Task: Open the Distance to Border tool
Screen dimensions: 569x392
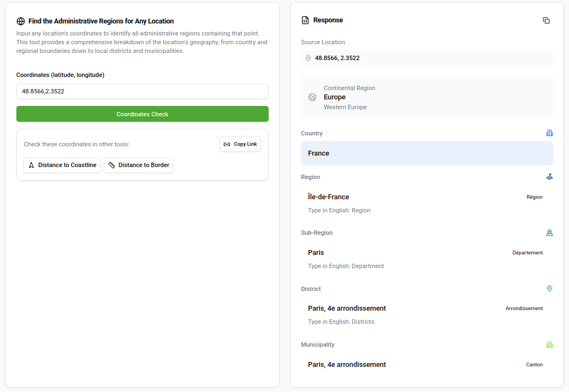Action: point(138,165)
